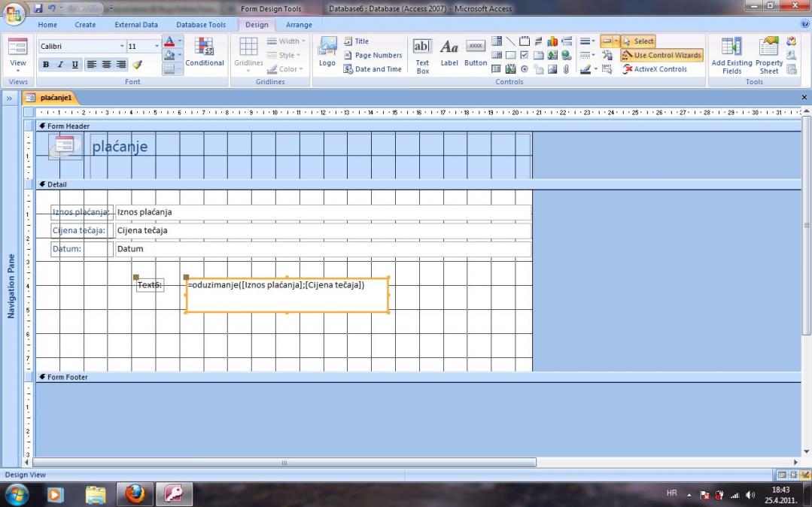Click the taskbar volume icon

(750, 496)
